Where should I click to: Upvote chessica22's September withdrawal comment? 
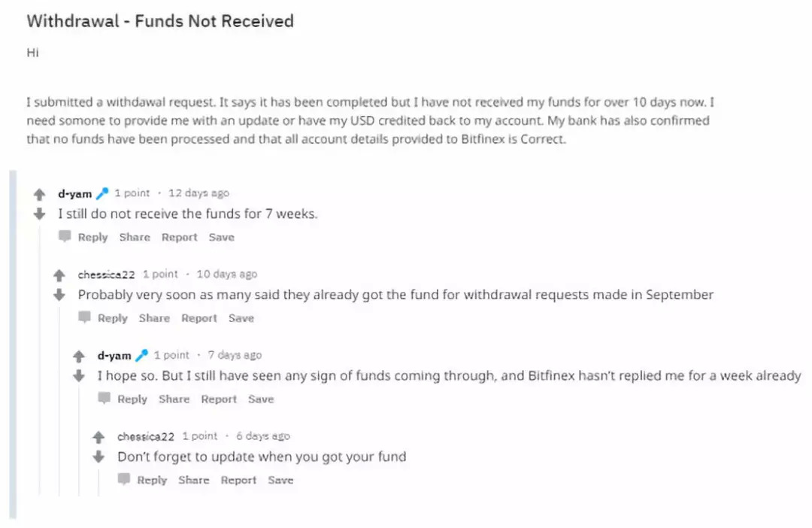[x=59, y=275]
